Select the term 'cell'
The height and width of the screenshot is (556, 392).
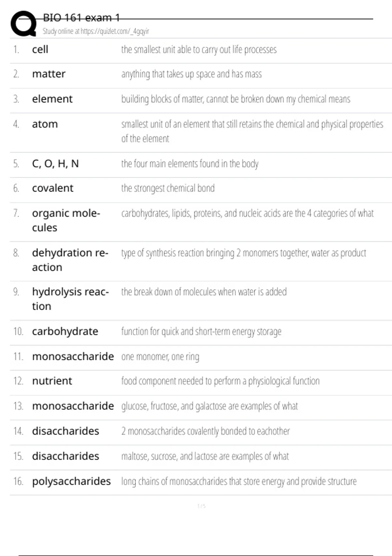[40, 49]
